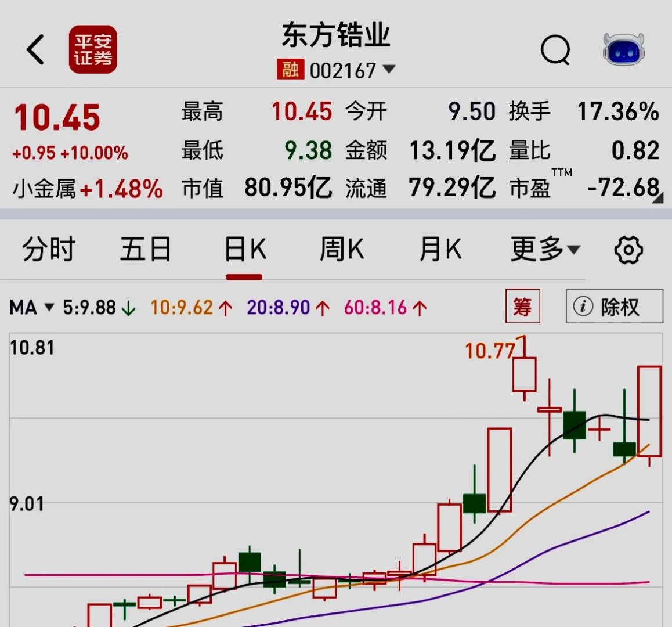The width and height of the screenshot is (672, 627).
Task: Open the 更多 period dropdown
Action: click(x=545, y=249)
